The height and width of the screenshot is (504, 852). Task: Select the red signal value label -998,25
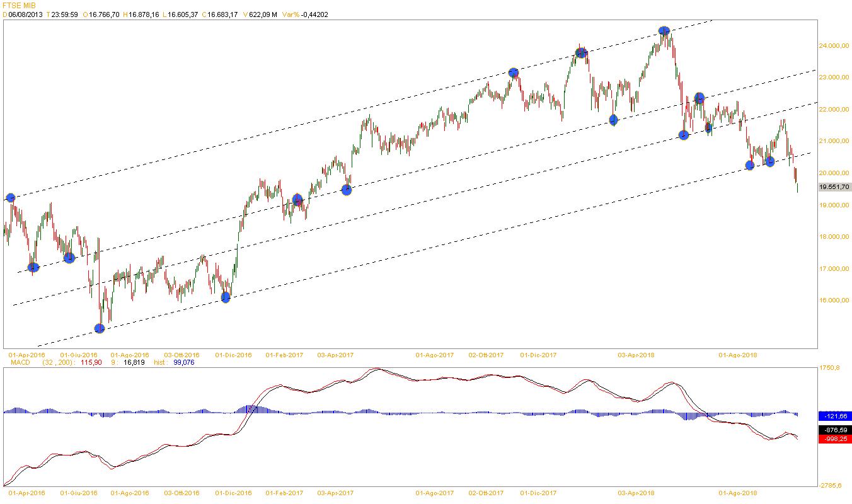pos(834,439)
